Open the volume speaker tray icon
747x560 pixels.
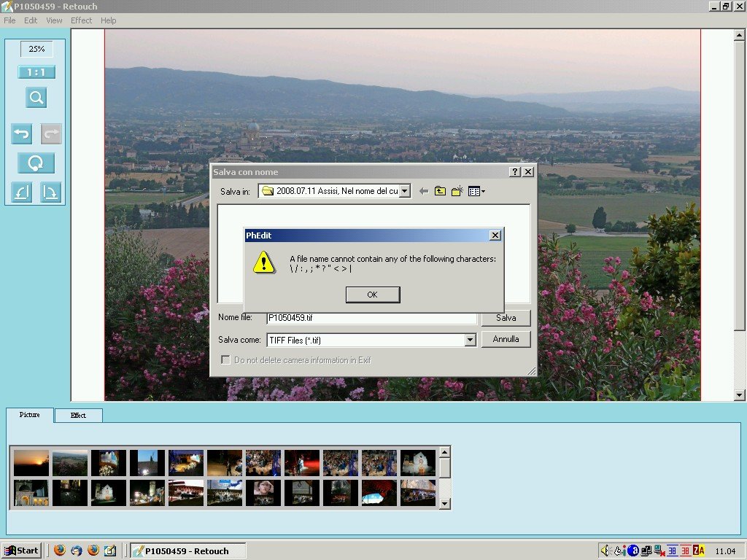pyautogui.click(x=605, y=551)
